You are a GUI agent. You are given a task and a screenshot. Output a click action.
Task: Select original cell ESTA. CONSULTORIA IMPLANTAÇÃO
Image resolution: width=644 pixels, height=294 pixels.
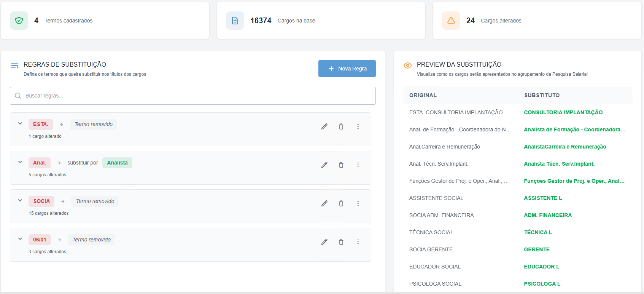pos(456,112)
